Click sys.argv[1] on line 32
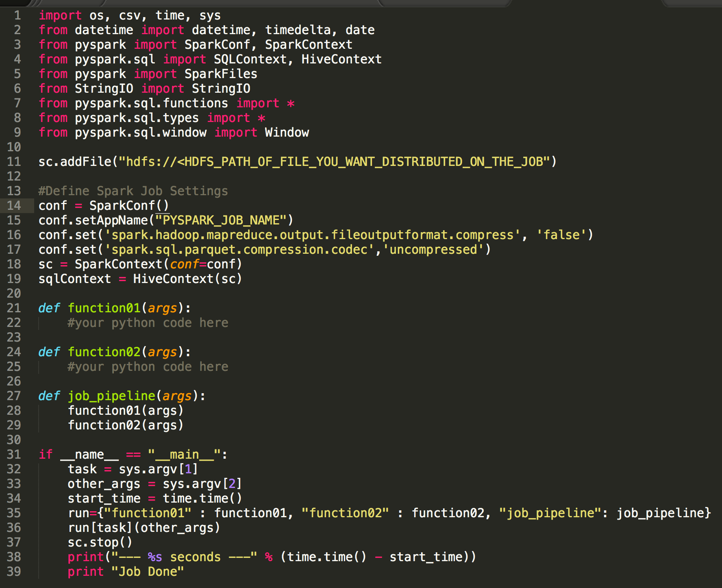This screenshot has height=588, width=722. pos(158,469)
